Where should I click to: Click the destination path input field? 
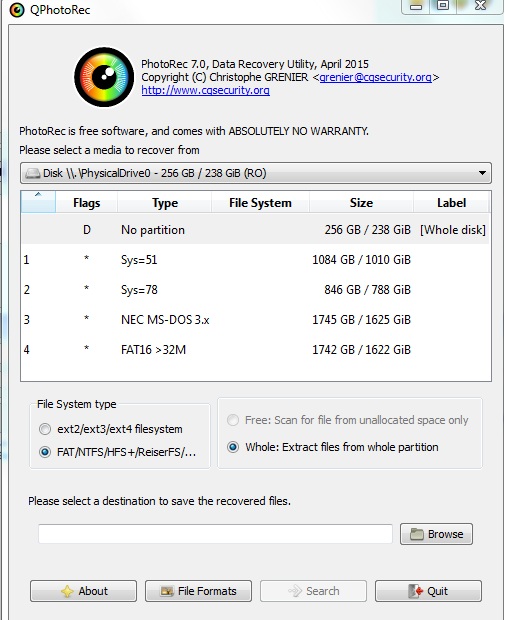tap(216, 534)
